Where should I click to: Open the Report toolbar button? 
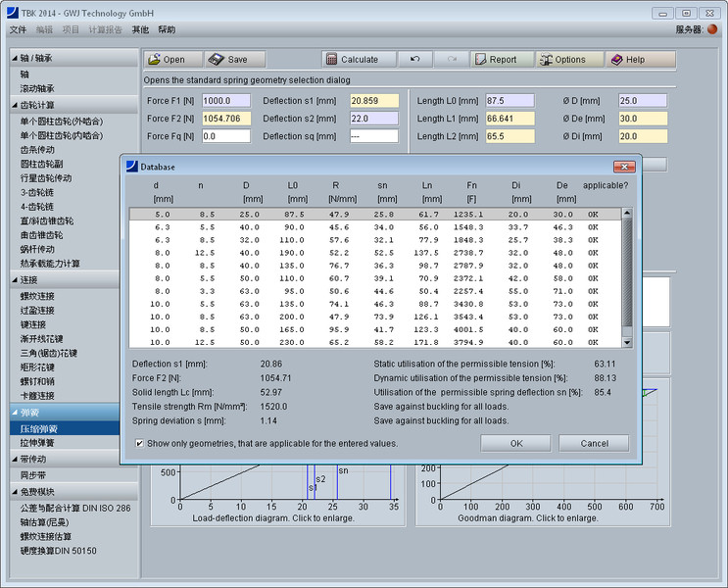(502, 60)
